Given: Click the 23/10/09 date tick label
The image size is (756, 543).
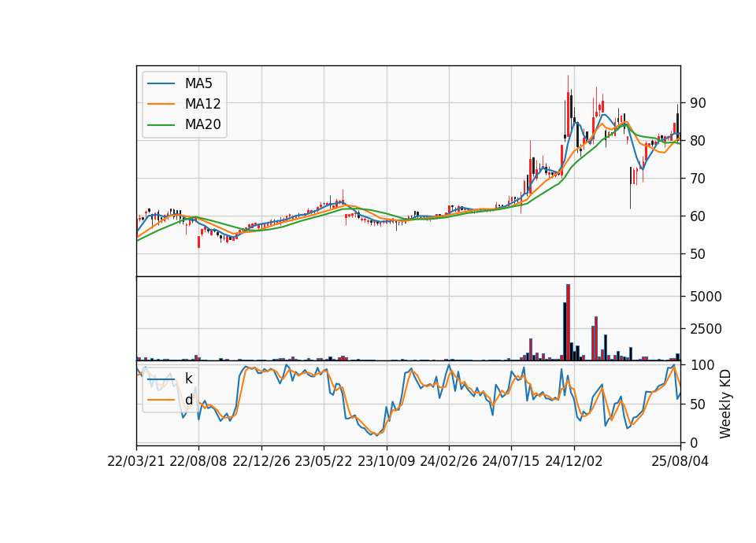Looking at the screenshot, I should tap(386, 461).
